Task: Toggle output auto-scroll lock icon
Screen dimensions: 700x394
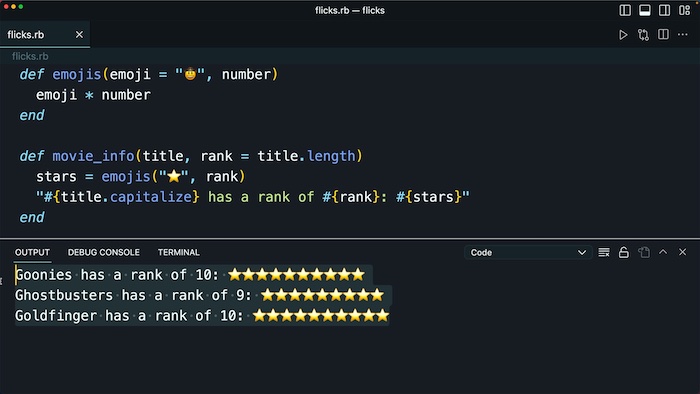Action: (x=624, y=253)
